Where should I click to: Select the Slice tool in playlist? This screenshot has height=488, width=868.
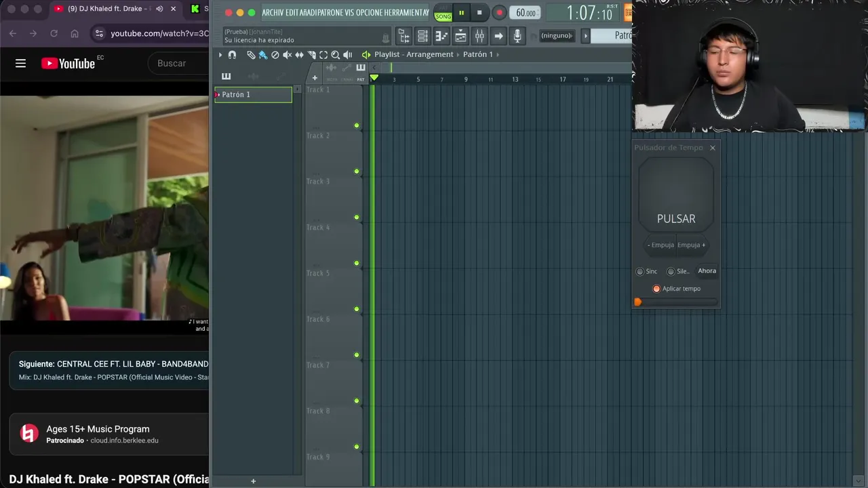click(x=311, y=55)
